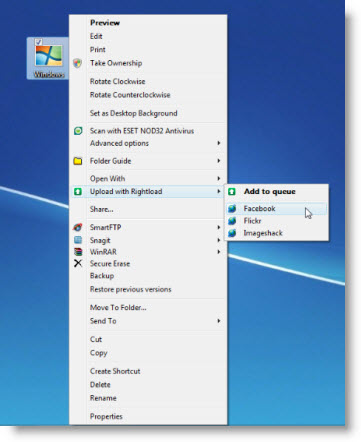Viewport: 361px width, 442px height.
Task: Expand the WinRAR submenu arrow
Action: 219,252
